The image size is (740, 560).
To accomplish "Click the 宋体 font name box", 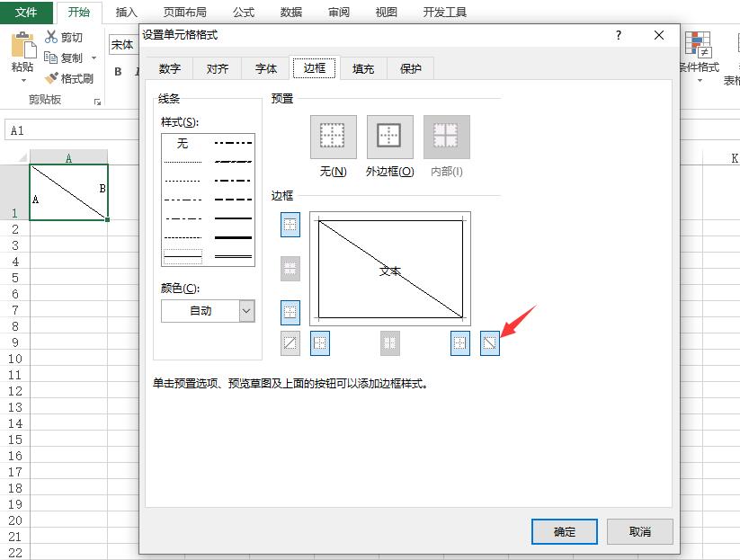I will point(124,45).
